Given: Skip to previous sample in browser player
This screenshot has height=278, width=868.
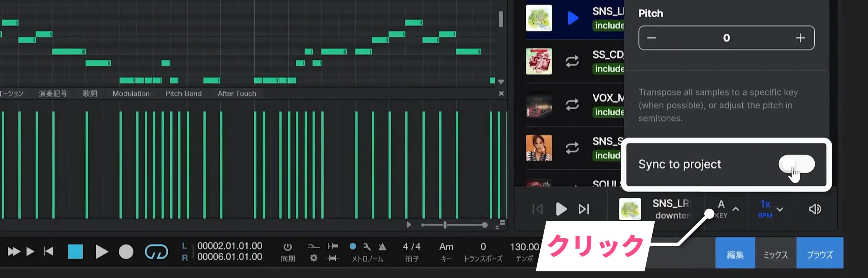Looking at the screenshot, I should click(537, 209).
